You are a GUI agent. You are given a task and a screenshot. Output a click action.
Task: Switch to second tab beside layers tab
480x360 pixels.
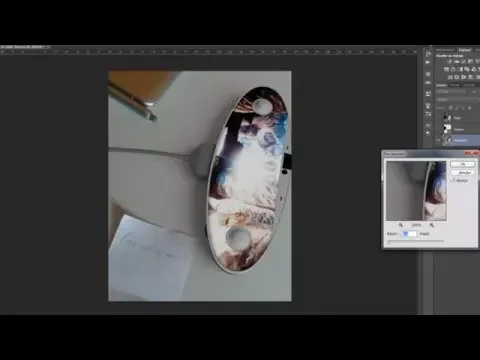click(x=455, y=85)
